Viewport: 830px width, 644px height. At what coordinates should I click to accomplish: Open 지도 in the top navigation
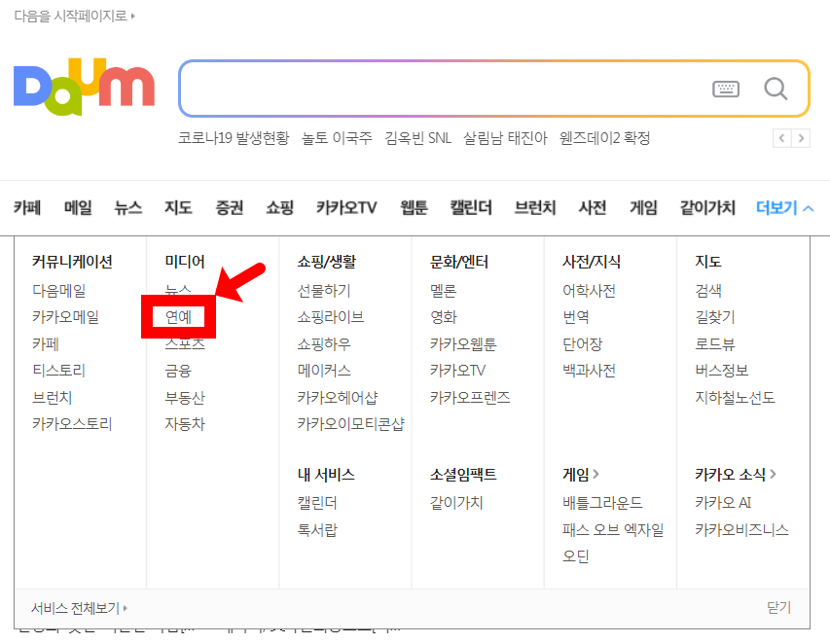click(178, 208)
